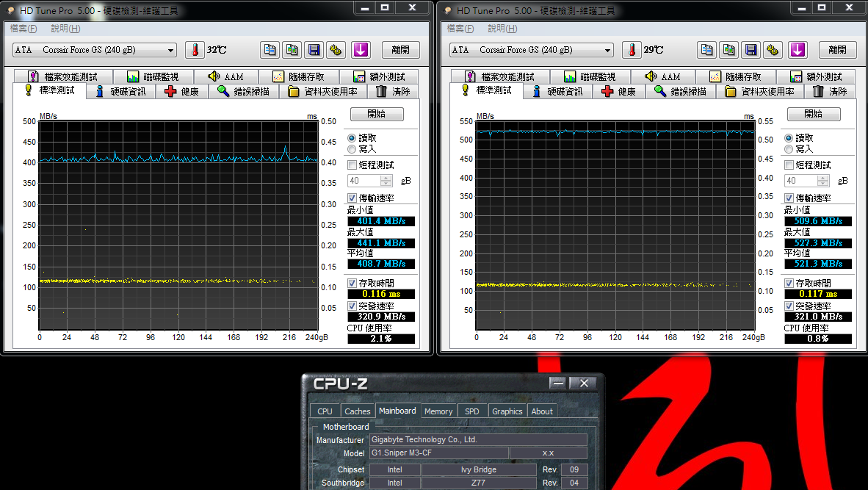The height and width of the screenshot is (490, 868).
Task: Click save floppy icon in left HD Tune window
Action: click(x=314, y=50)
